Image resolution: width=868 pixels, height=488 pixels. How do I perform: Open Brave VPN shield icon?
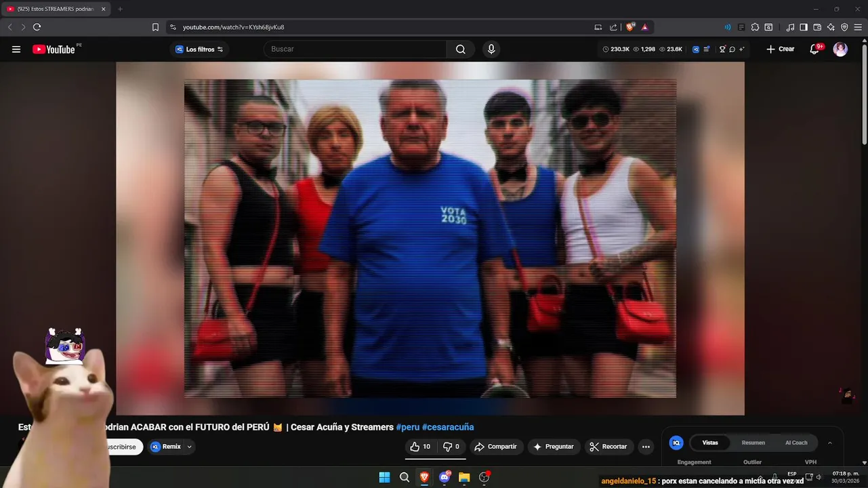point(844,27)
